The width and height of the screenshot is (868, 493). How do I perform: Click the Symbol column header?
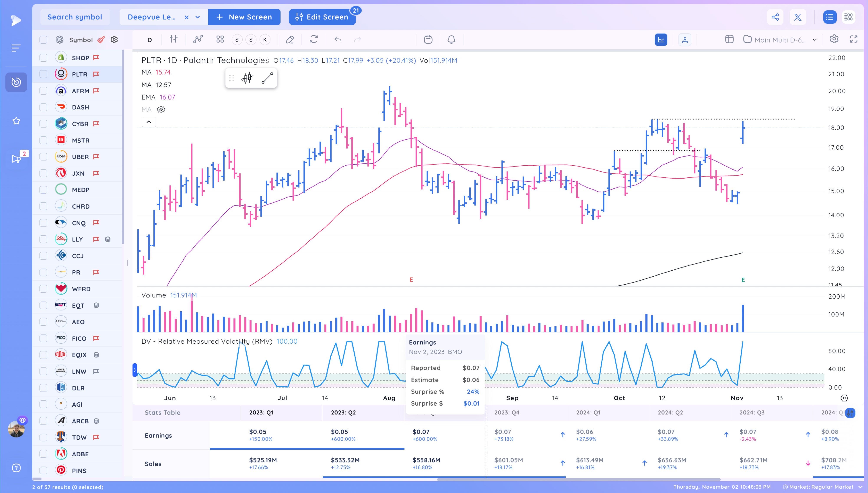(81, 40)
